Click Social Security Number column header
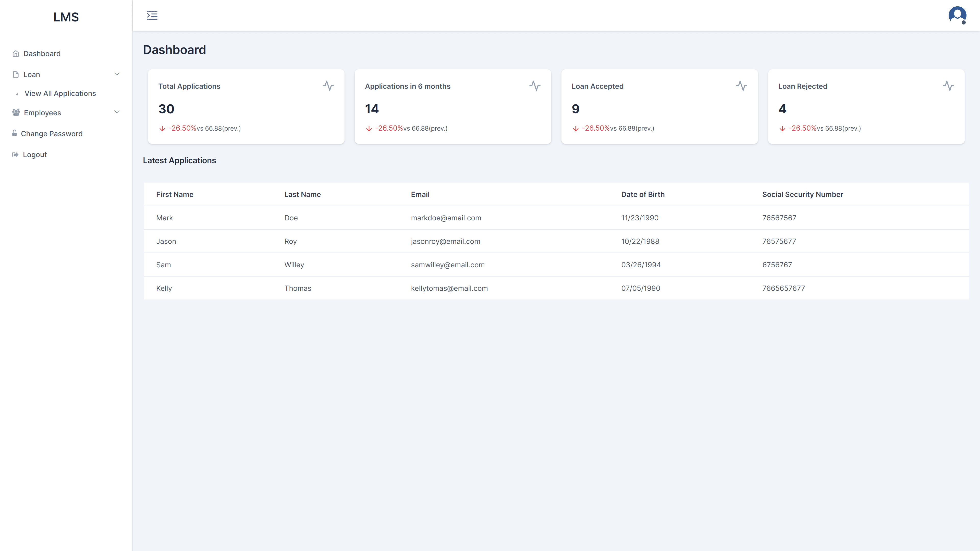 pos(803,194)
